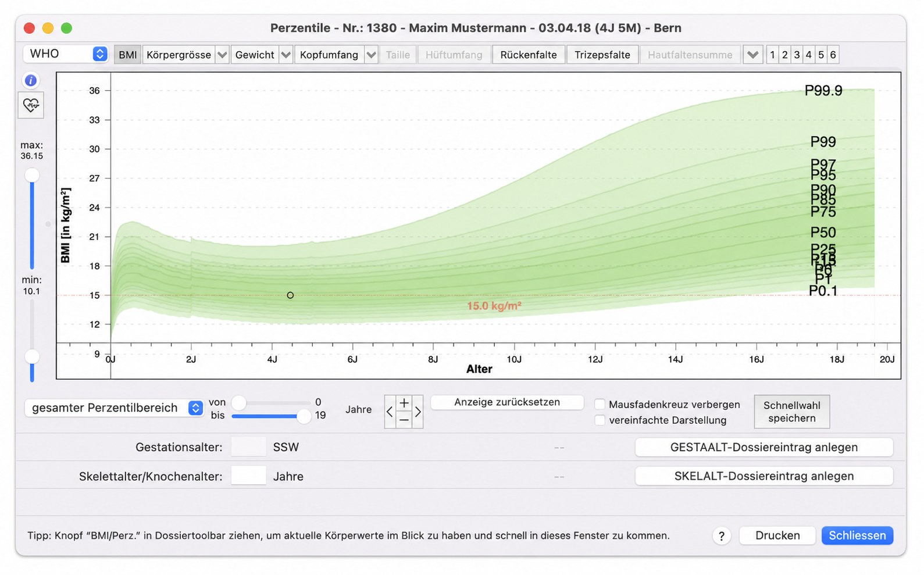Enable Mausfadenkreuz verbergen checkbox
This screenshot has height=575, width=924.
600,404
